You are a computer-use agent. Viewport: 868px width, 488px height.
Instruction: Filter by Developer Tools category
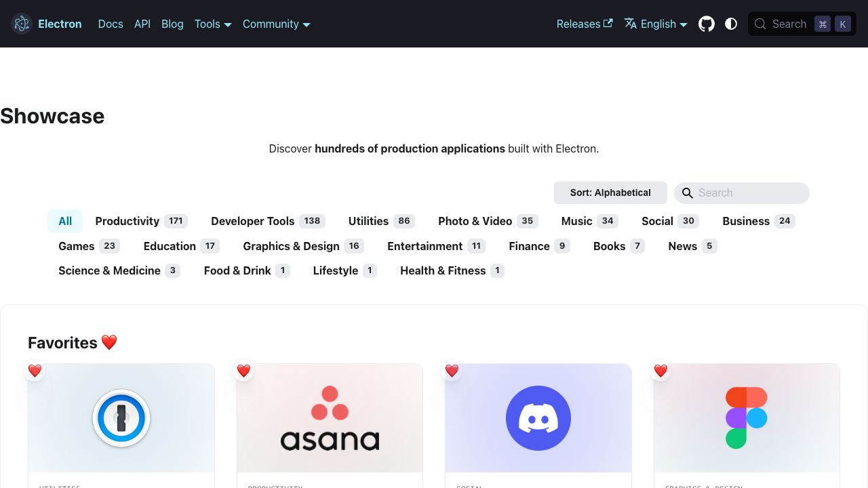(x=268, y=221)
